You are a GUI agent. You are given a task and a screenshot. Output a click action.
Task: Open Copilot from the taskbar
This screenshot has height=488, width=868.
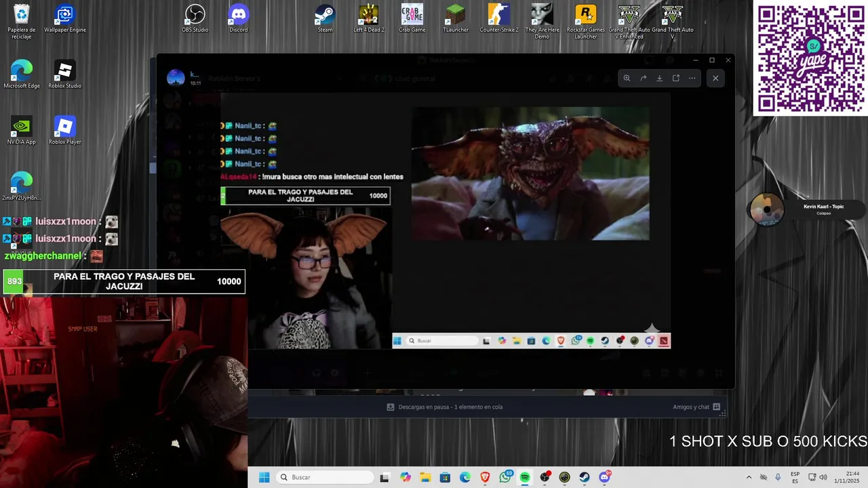click(x=406, y=477)
